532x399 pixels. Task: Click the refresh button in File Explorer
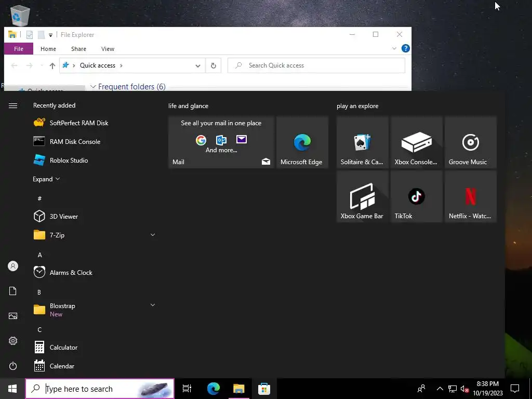click(214, 65)
